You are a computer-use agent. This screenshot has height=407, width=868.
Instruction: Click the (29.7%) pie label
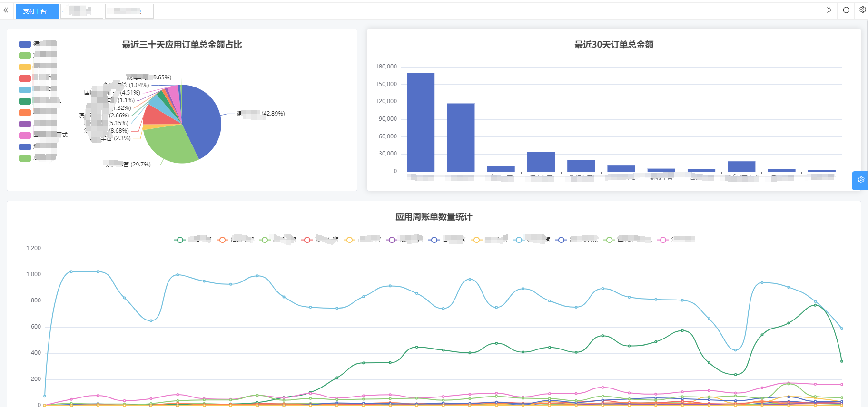(x=140, y=165)
